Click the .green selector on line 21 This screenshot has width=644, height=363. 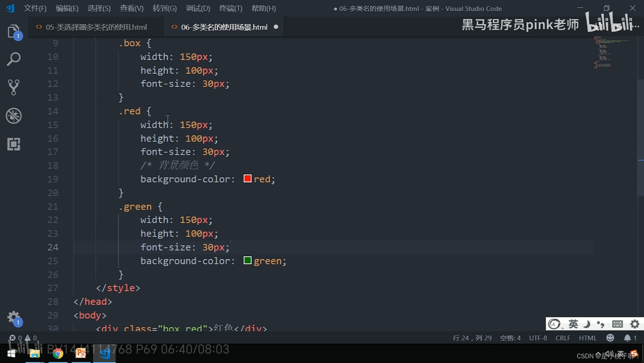[135, 207]
